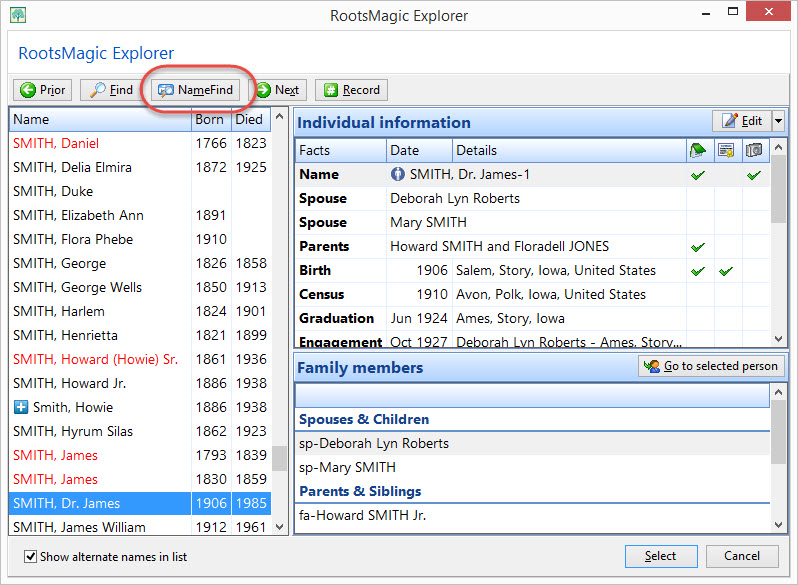The image size is (798, 585).
Task: Sort by the Name column header
Action: coord(100,119)
